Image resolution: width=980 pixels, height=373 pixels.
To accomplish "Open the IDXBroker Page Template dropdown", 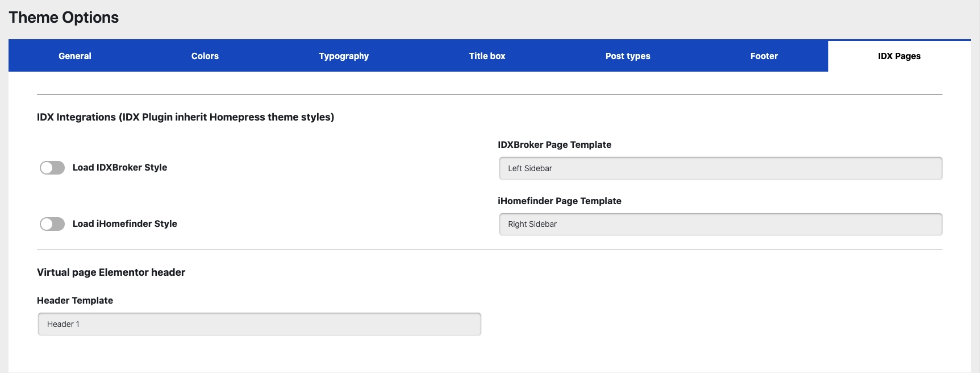I will [x=720, y=168].
